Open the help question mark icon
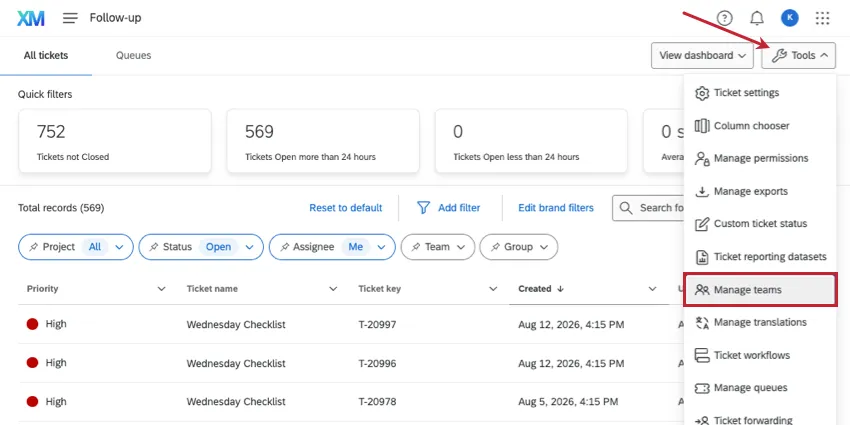The width and height of the screenshot is (850, 425). (x=724, y=18)
